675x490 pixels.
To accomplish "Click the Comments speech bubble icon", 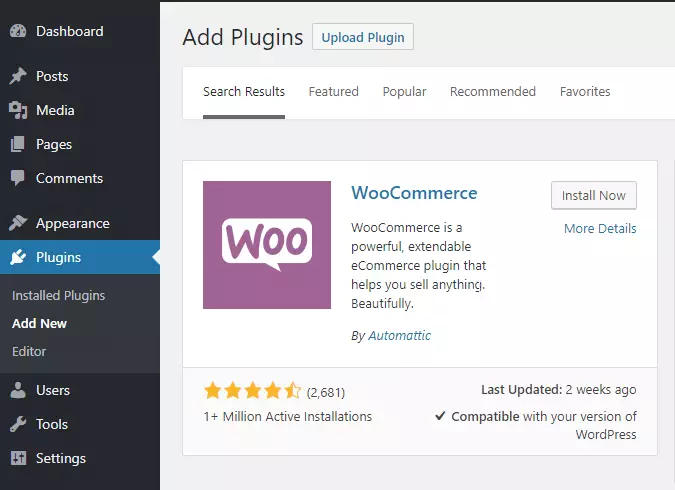I will tap(18, 178).
